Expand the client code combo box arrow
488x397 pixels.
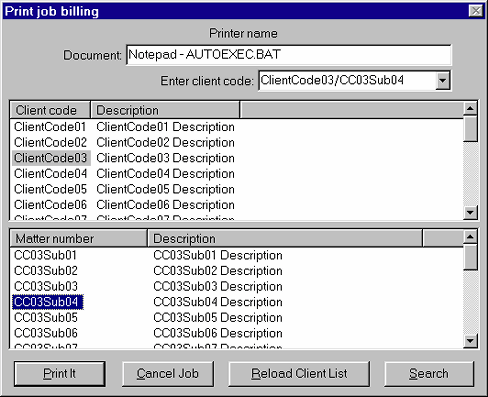(x=443, y=81)
